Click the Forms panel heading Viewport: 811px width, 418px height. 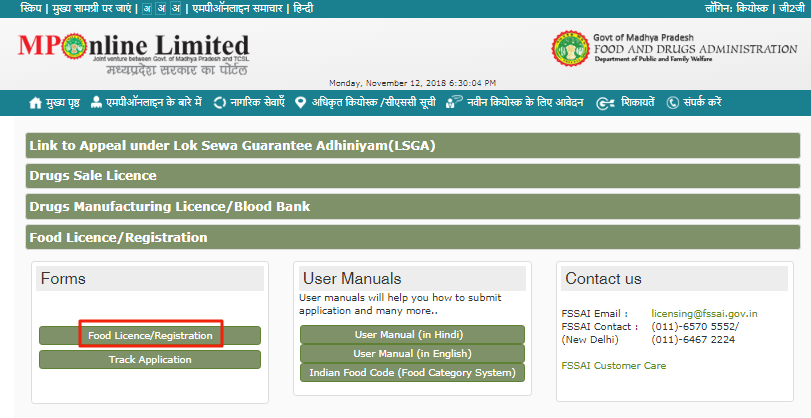click(150, 278)
